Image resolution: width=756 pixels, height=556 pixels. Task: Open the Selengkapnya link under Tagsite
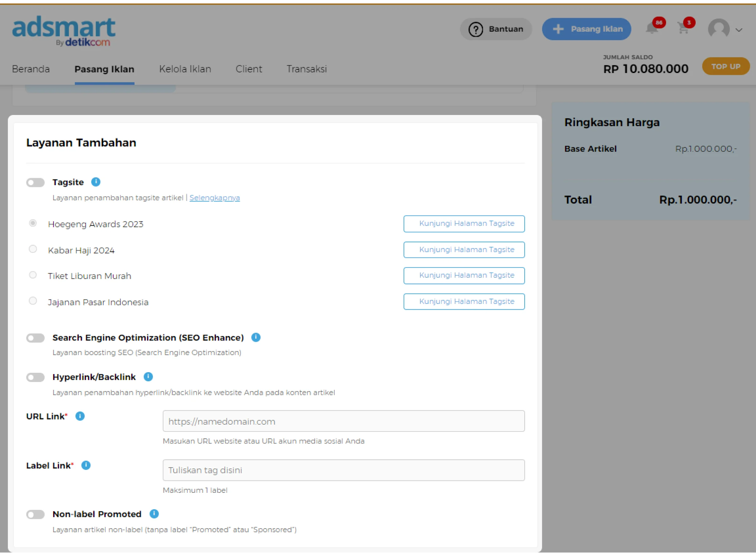215,197
